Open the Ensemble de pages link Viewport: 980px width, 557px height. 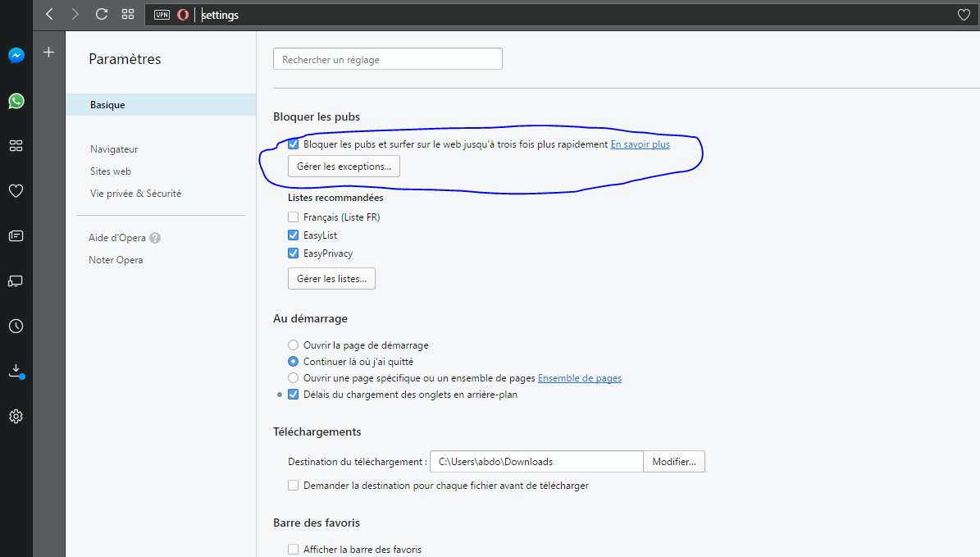coord(579,378)
